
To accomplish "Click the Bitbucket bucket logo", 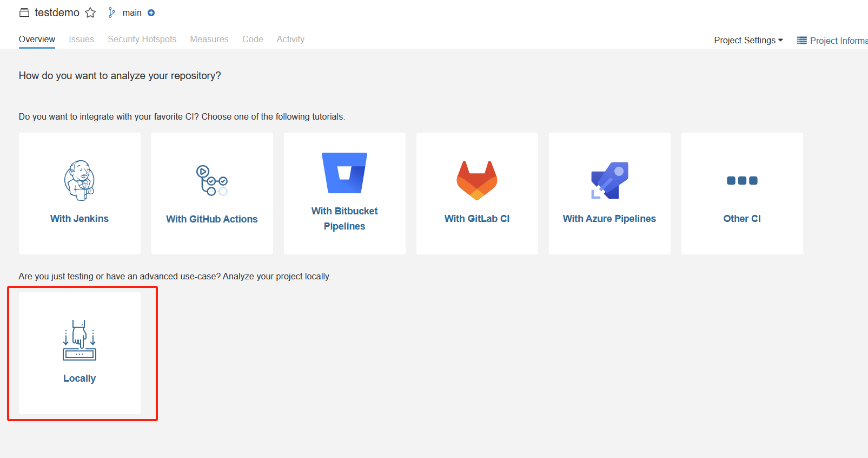I will point(344,173).
